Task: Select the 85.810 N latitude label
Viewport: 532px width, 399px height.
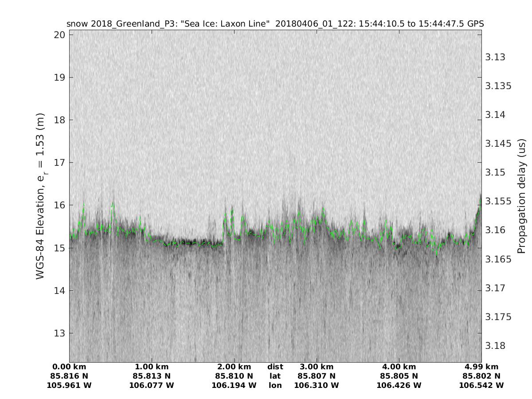Action: click(234, 376)
